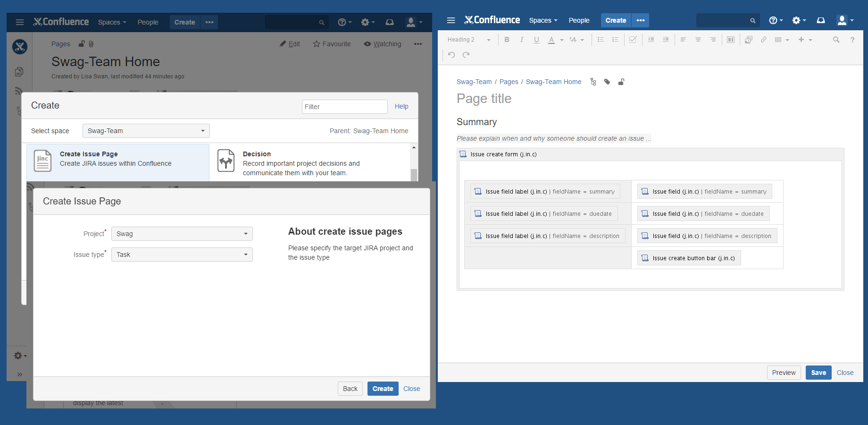
Task: Open the Select space Swag-Team dropdown
Action: point(146,131)
